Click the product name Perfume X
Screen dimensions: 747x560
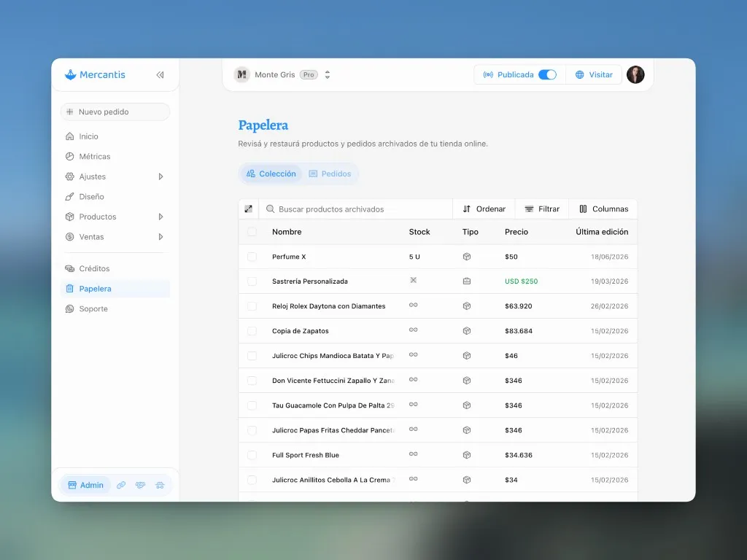289,257
